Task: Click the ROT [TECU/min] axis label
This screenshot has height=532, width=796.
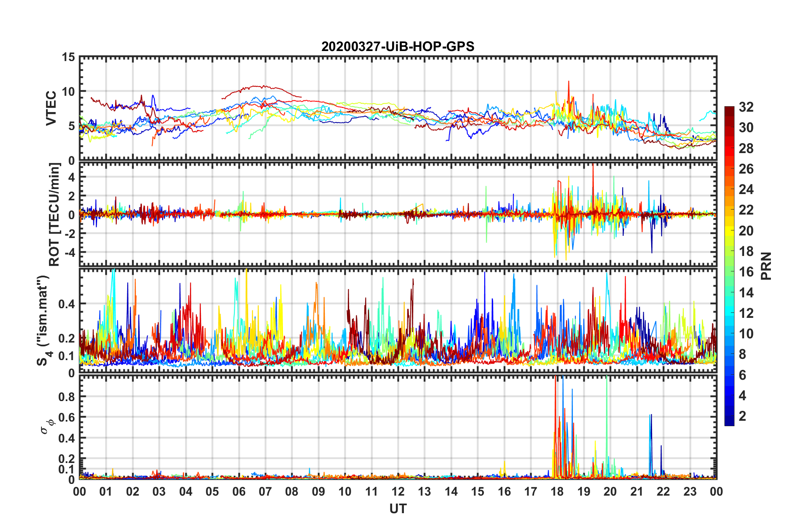Action: point(54,215)
